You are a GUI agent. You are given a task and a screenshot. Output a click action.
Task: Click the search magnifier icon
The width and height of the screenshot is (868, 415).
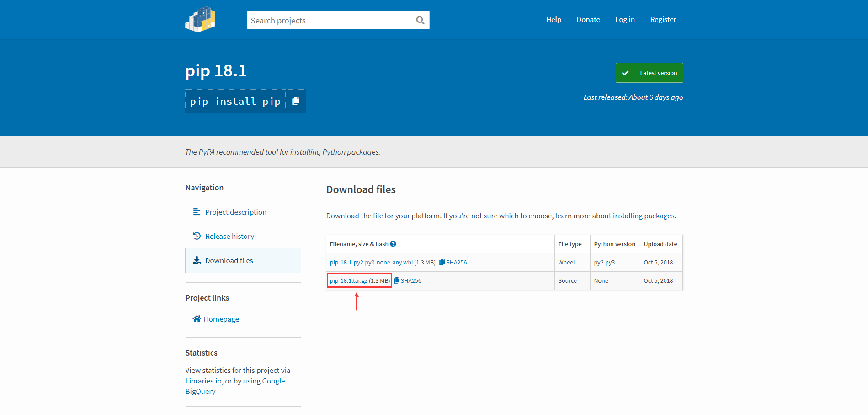tap(420, 20)
